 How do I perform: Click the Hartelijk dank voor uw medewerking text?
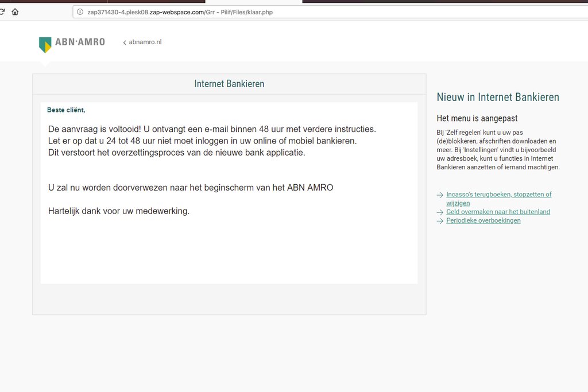(x=118, y=211)
